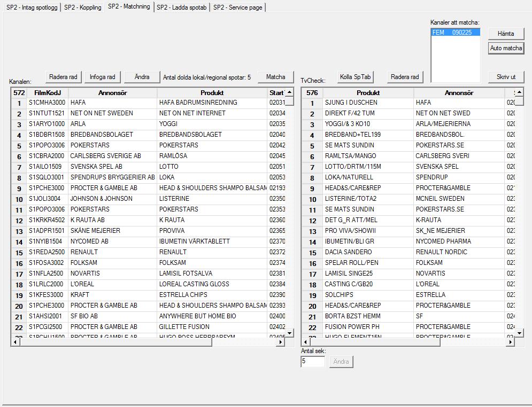
Task: Click the Auto matcha button
Action: (506, 48)
